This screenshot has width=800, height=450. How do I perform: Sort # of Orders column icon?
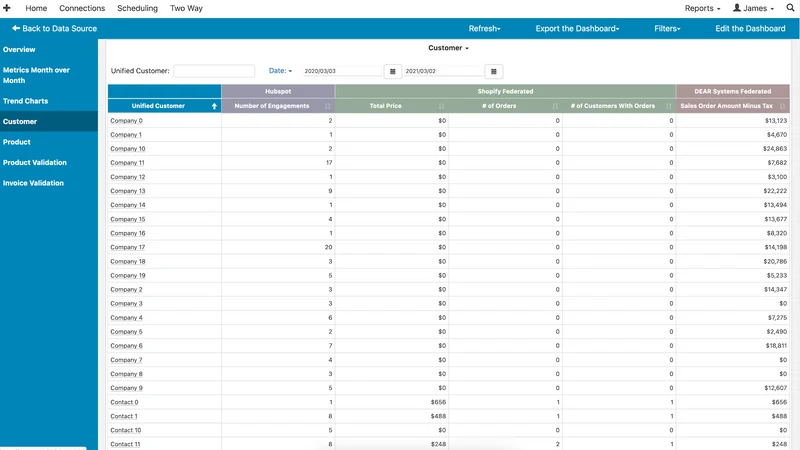point(555,106)
